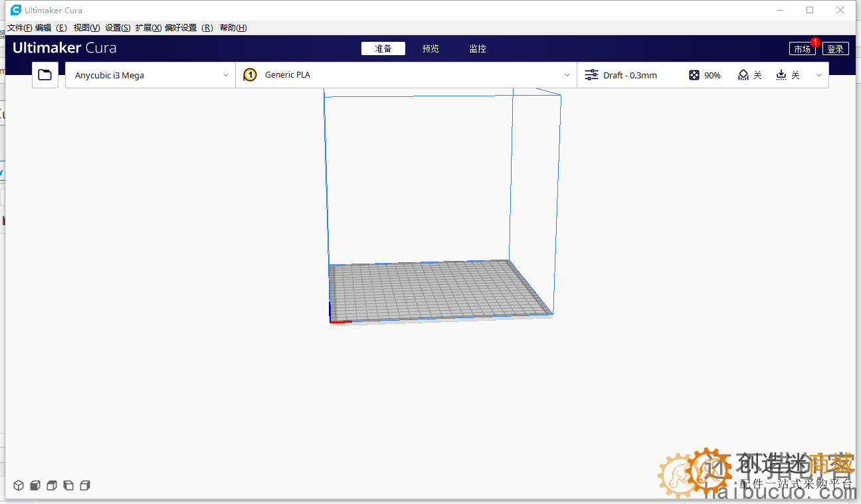
Task: Click the 90% infill icon
Action: coord(694,75)
